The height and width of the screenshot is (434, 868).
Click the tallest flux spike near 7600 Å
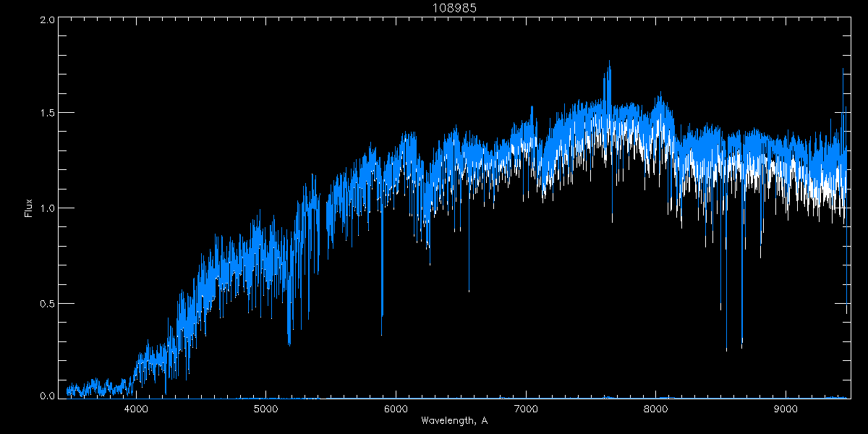tap(609, 62)
